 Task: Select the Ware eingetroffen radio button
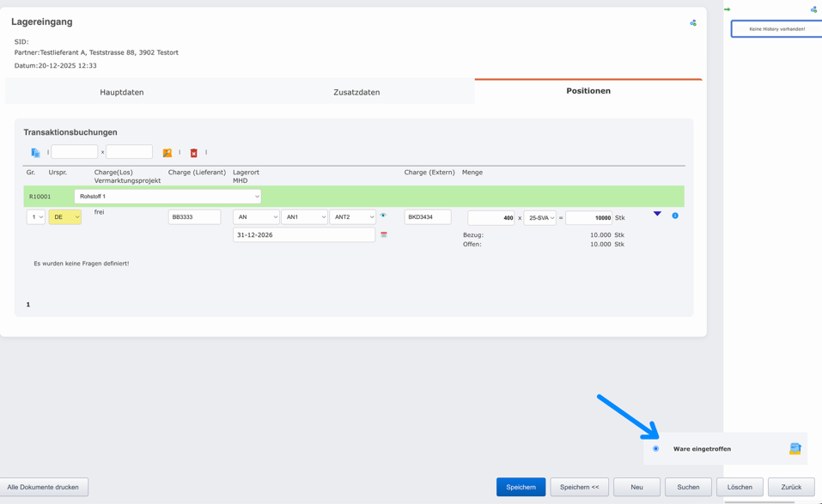655,447
